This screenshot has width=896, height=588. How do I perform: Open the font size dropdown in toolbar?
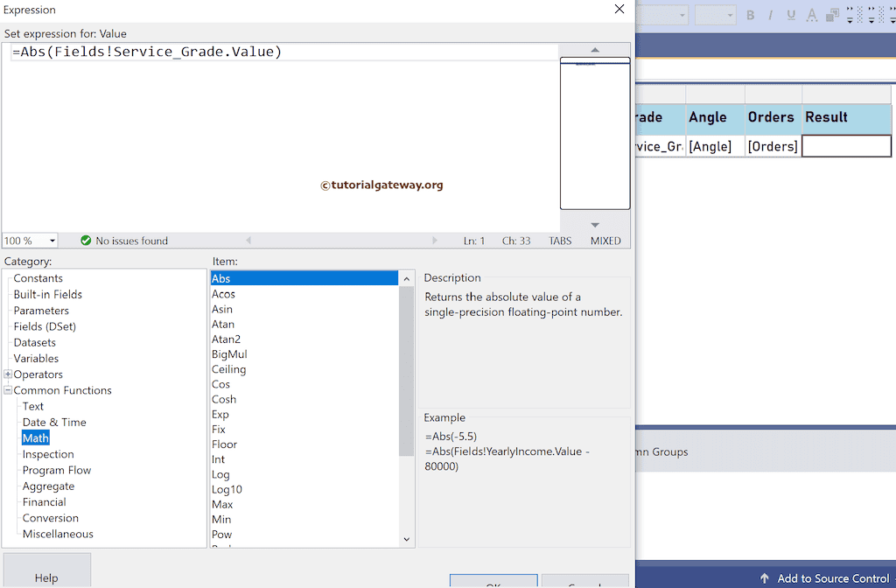point(731,16)
